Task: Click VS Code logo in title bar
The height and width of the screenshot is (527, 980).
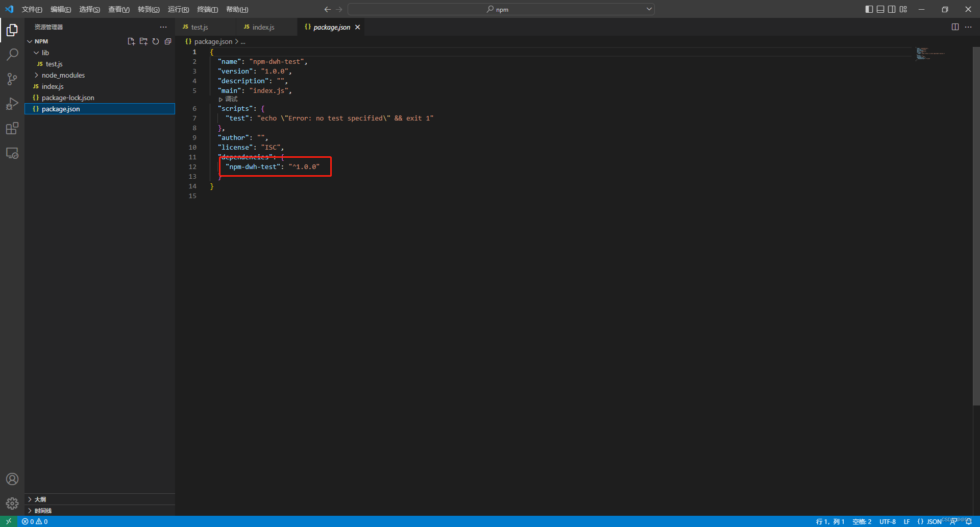Action: (x=9, y=9)
